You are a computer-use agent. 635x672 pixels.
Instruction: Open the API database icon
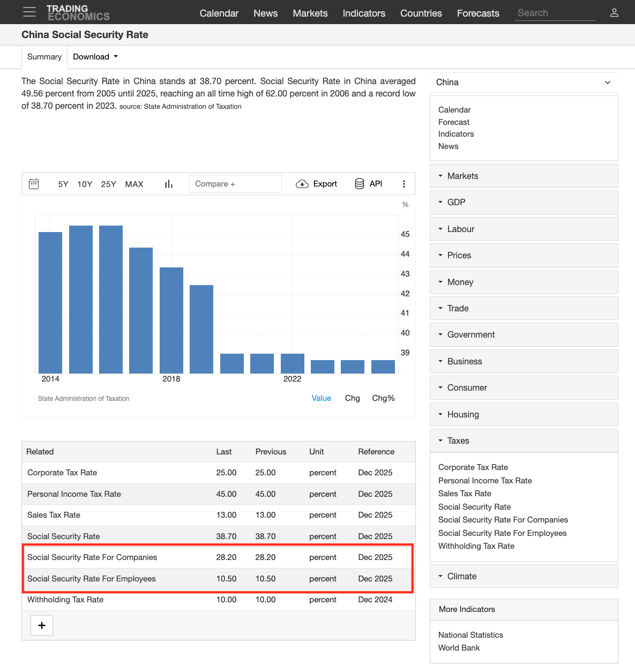[x=360, y=184]
